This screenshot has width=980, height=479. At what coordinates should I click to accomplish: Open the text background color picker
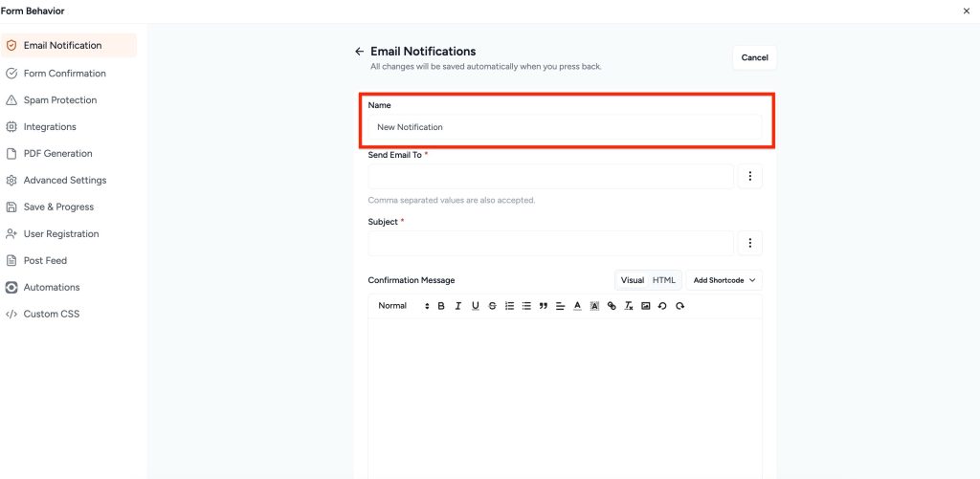pos(594,306)
